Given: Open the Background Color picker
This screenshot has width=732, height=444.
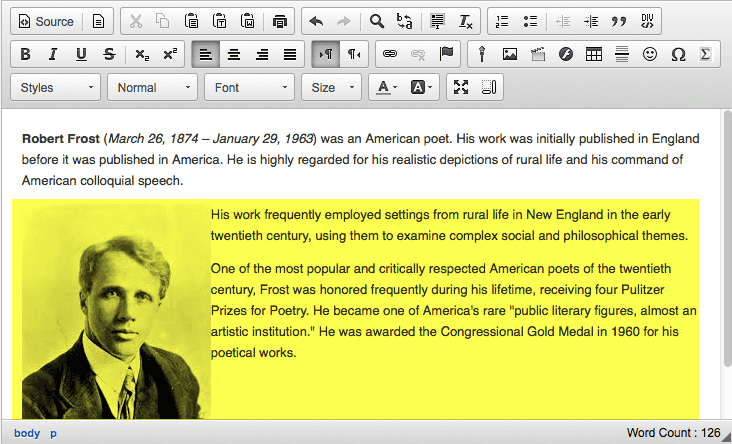Looking at the screenshot, I should pyautogui.click(x=421, y=87).
